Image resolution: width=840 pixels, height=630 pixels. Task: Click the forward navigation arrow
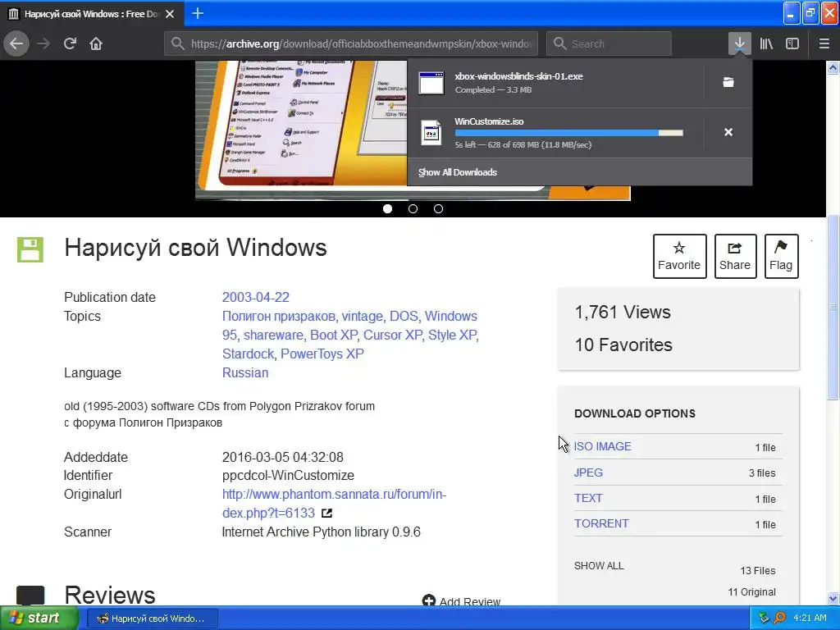point(43,43)
